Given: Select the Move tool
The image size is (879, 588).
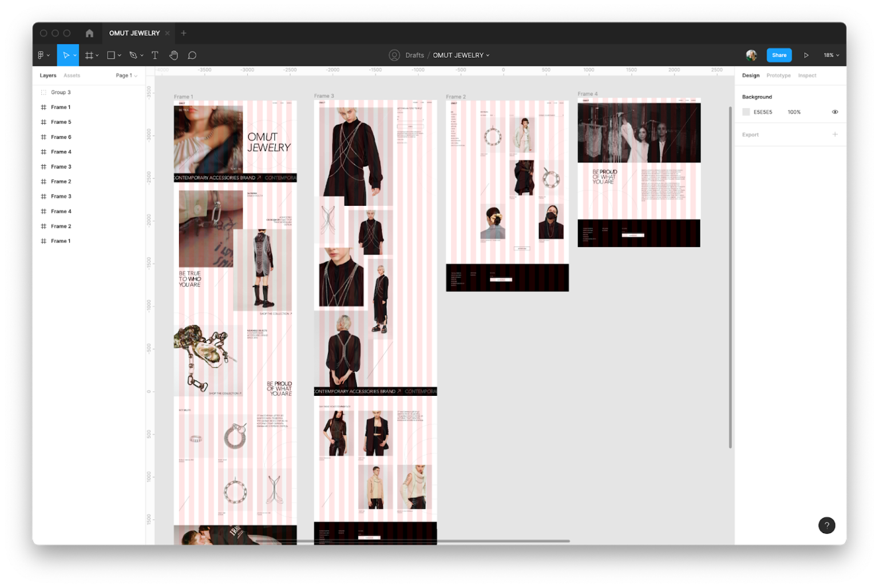Looking at the screenshot, I should coord(66,55).
